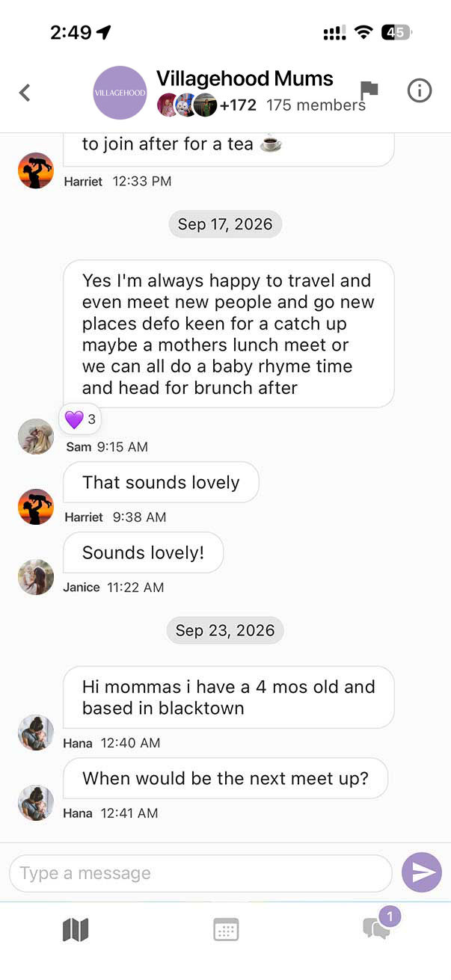Open the map tab icon
This screenshot has height=980, width=451.
pos(76,930)
